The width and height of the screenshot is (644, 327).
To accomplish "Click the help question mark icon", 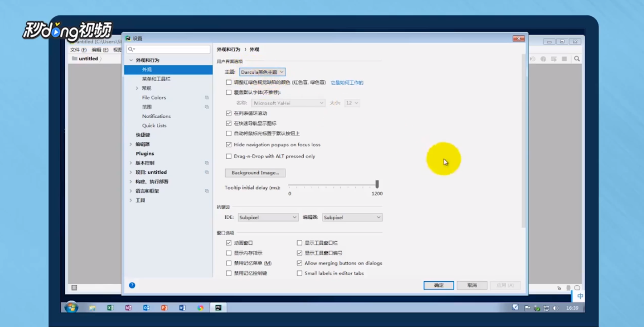I will (x=132, y=285).
